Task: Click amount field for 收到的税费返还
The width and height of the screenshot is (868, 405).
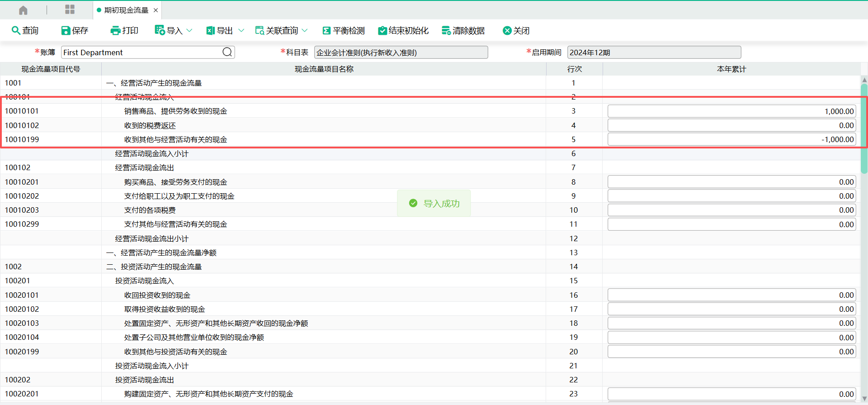Action: tap(731, 125)
